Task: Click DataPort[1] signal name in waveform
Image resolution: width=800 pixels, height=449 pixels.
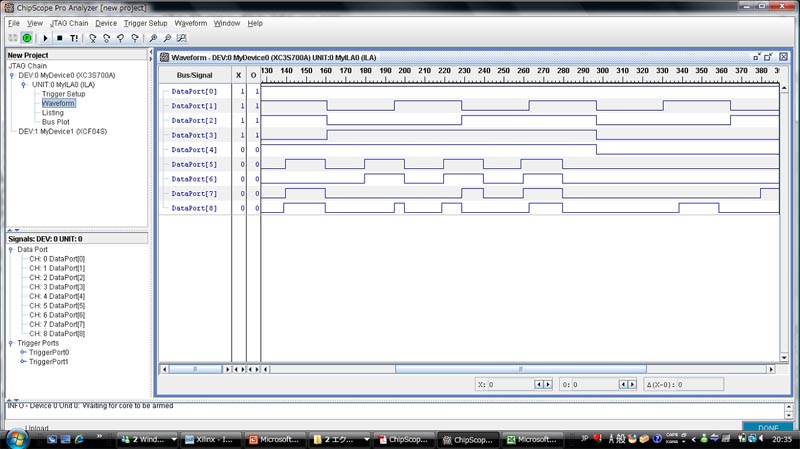Action: [194, 106]
